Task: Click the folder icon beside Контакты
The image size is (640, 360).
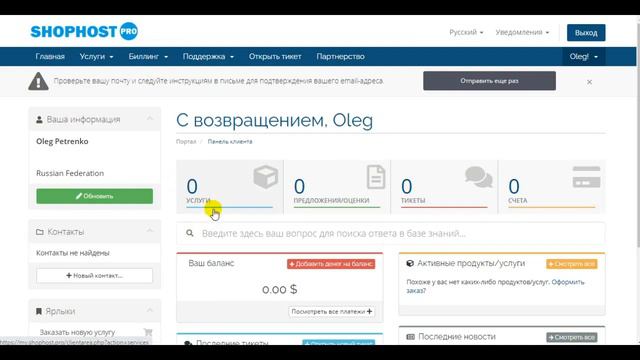Action: tap(40, 232)
